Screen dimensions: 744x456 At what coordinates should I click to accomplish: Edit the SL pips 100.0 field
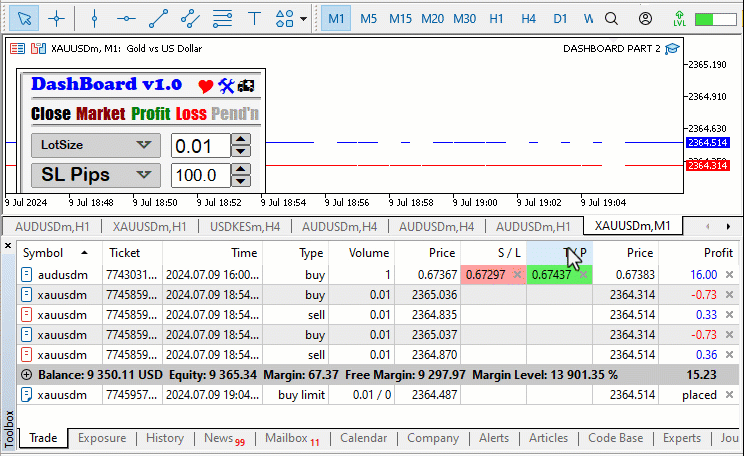click(201, 176)
